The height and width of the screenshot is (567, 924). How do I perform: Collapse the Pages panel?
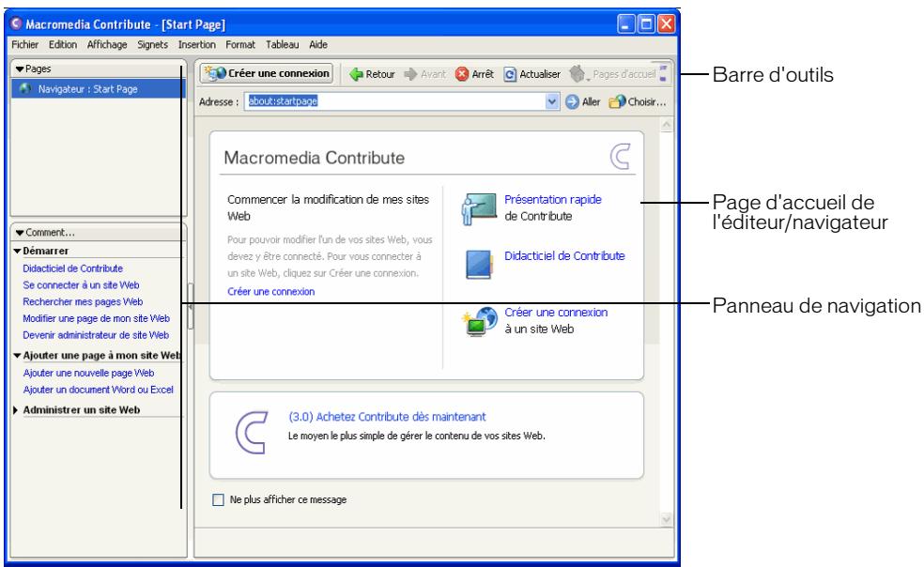click(x=20, y=69)
